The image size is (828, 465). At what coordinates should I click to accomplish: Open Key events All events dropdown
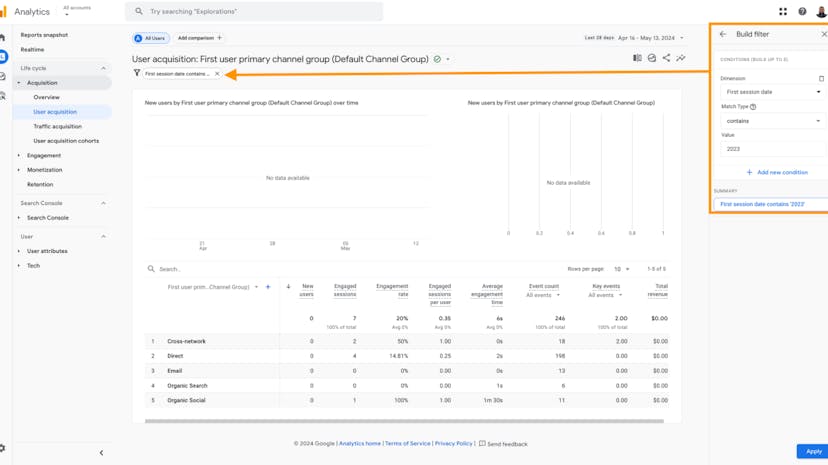point(605,296)
